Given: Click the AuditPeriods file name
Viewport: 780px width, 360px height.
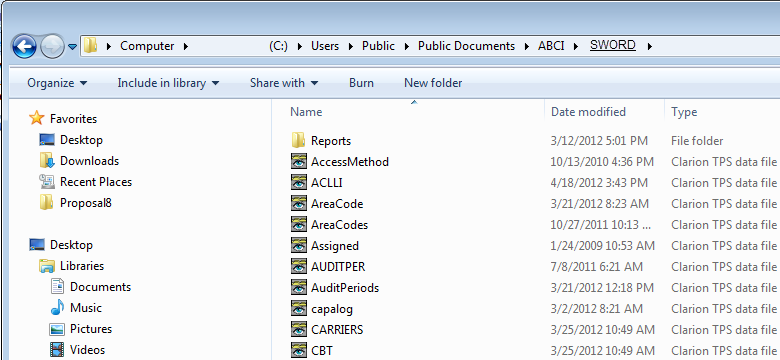Looking at the screenshot, I should (345, 287).
